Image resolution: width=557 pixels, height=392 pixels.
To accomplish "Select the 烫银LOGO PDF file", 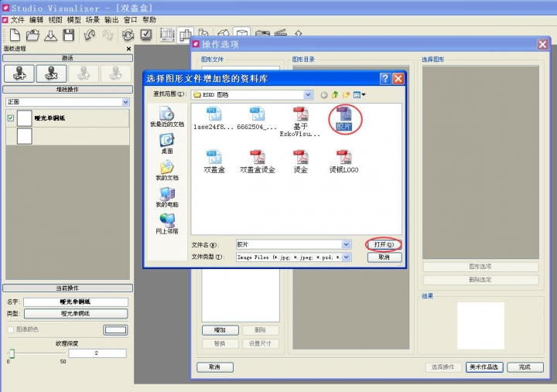I will (x=343, y=161).
